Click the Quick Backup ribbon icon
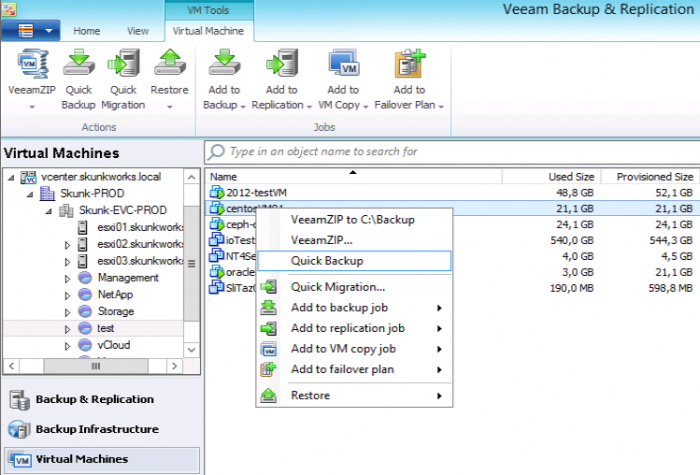This screenshot has width=700, height=475. 79,63
